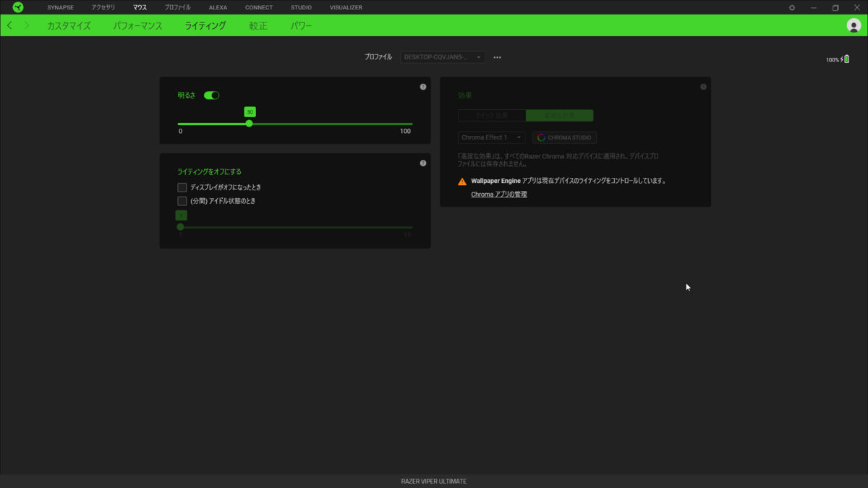Go back with the left arrow
The width and height of the screenshot is (868, 488).
(x=9, y=25)
